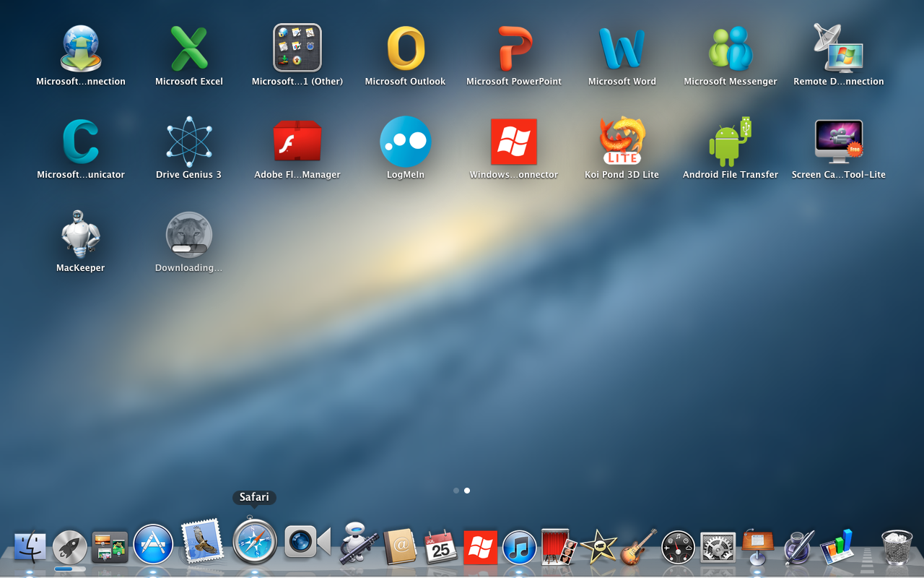
Task: Launch the LogMeIn app
Action: (405, 142)
